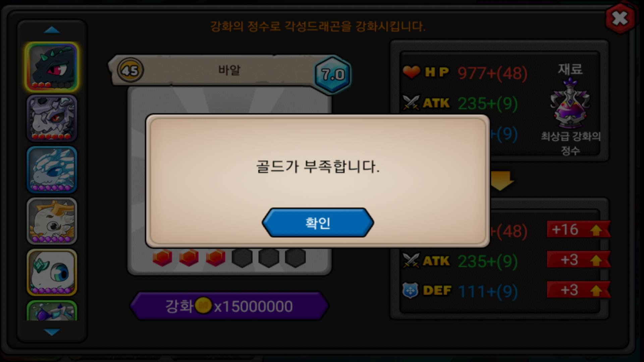
Task: Tap the level 45 badge
Action: point(130,70)
